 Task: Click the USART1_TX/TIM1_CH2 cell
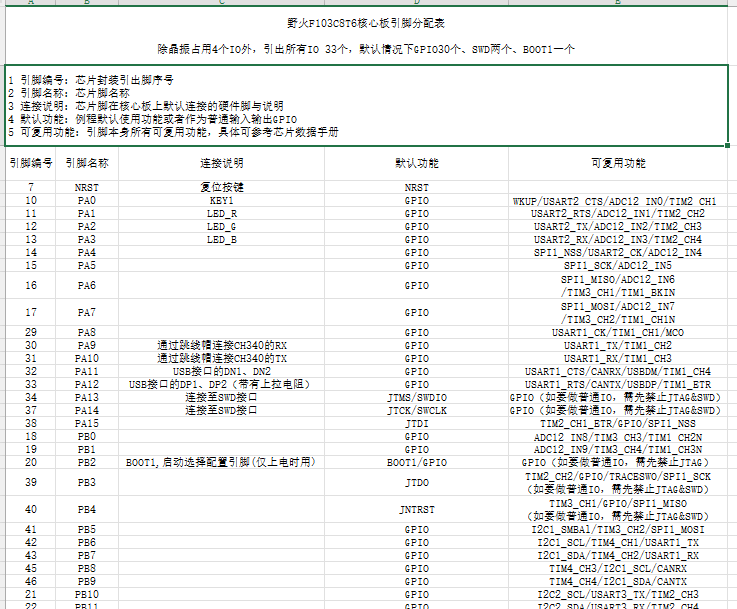(x=618, y=345)
